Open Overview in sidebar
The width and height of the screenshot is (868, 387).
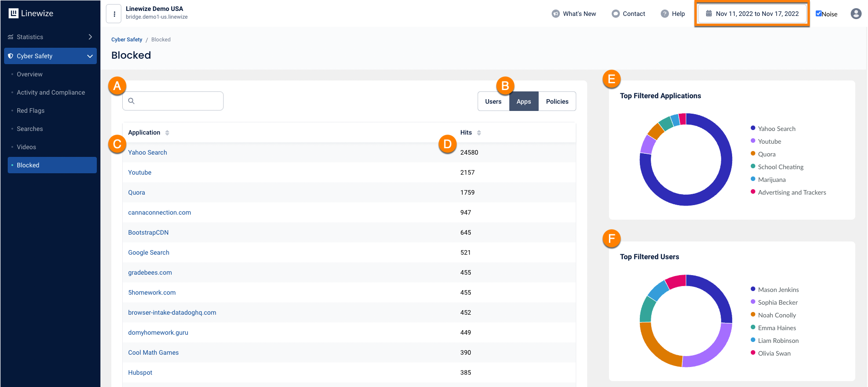tap(30, 74)
